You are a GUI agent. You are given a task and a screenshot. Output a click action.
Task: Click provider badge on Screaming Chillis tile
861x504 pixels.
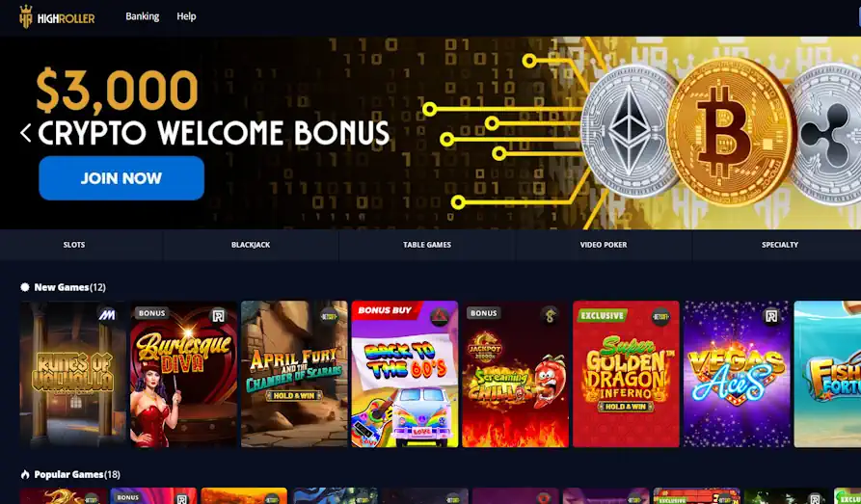[x=550, y=315]
